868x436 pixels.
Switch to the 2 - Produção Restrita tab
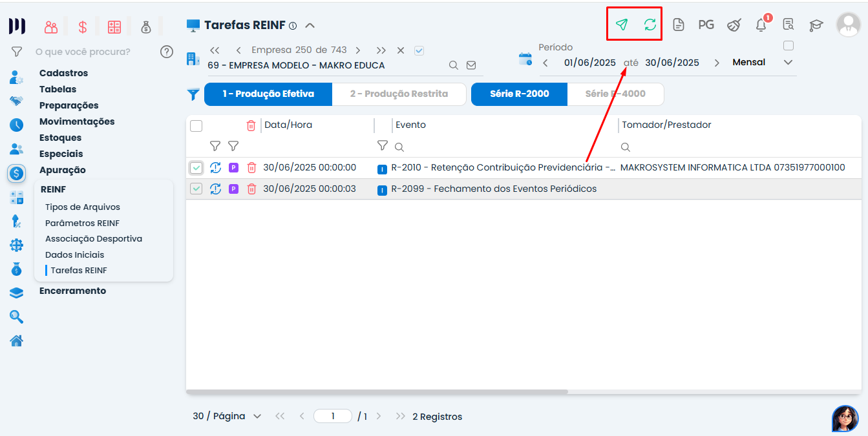point(399,94)
